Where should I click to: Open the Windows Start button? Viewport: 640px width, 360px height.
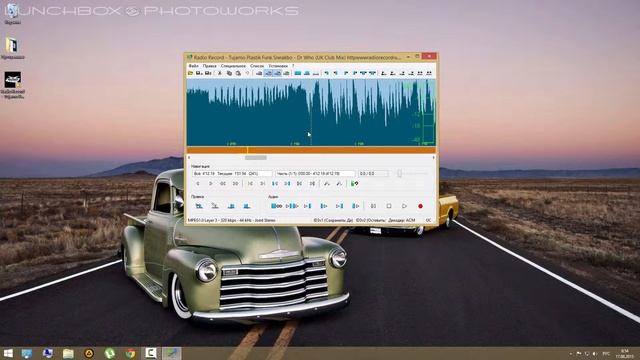[8, 353]
